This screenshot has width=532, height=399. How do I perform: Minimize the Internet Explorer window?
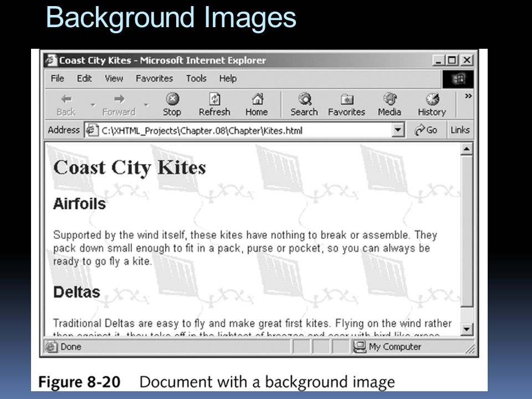click(439, 60)
